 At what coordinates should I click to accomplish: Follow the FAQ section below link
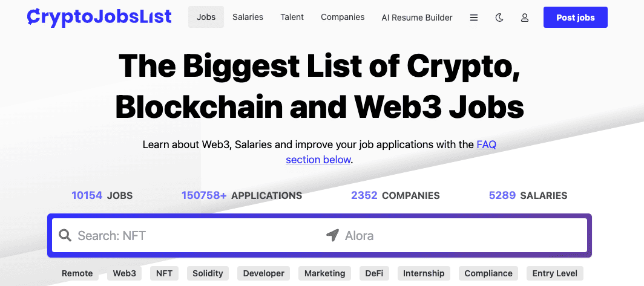[391, 152]
